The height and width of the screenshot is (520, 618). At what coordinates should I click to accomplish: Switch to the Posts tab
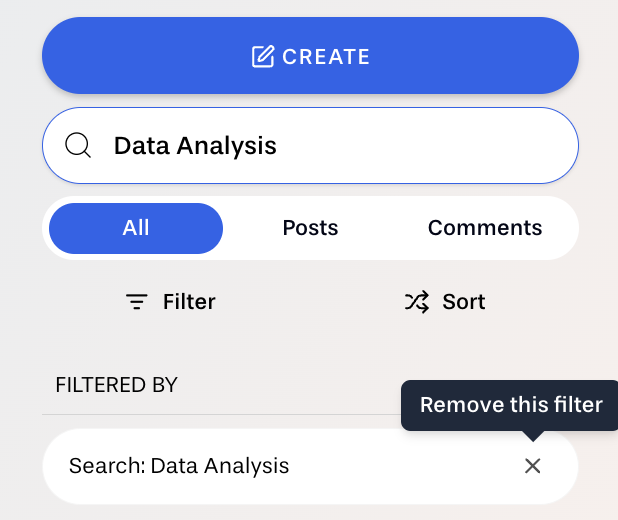[x=310, y=228]
